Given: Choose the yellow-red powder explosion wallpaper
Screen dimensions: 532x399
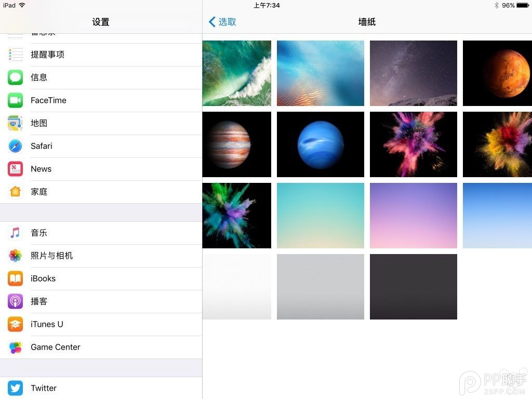Looking at the screenshot, I should pos(497,144).
